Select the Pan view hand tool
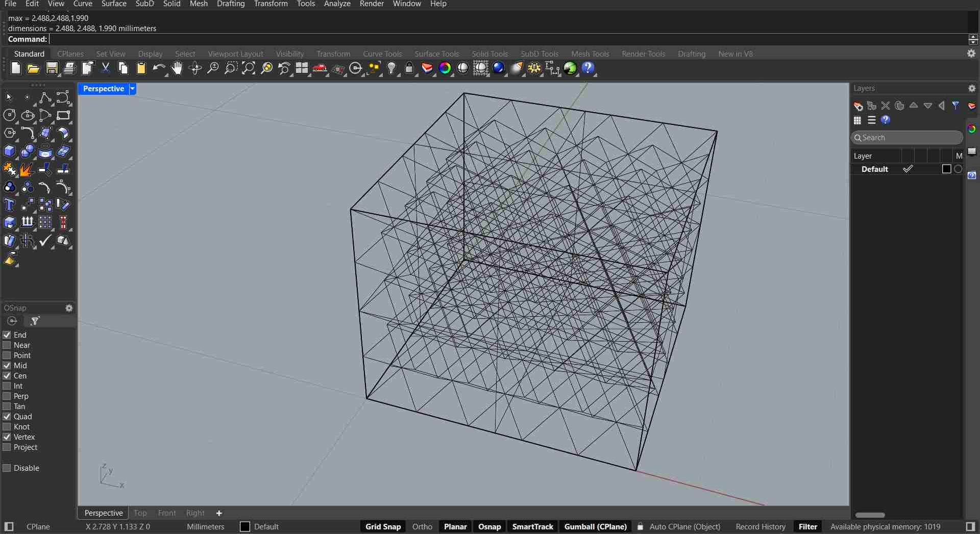 (x=177, y=68)
